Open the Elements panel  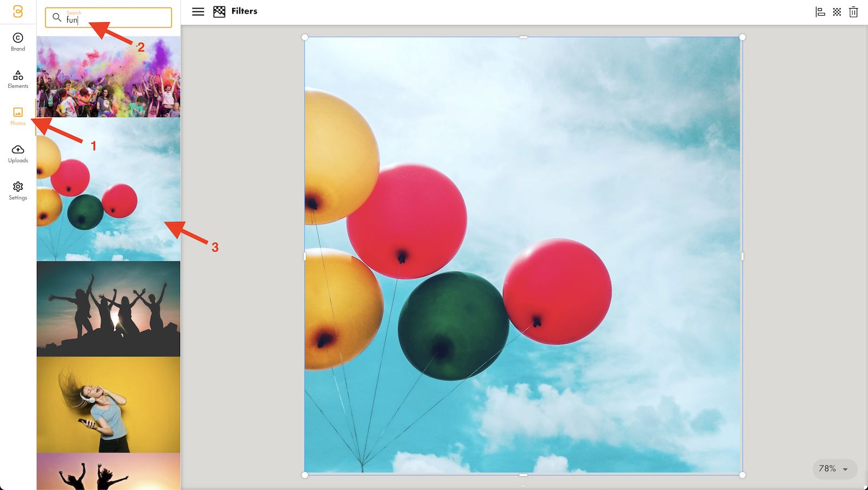[x=18, y=79]
